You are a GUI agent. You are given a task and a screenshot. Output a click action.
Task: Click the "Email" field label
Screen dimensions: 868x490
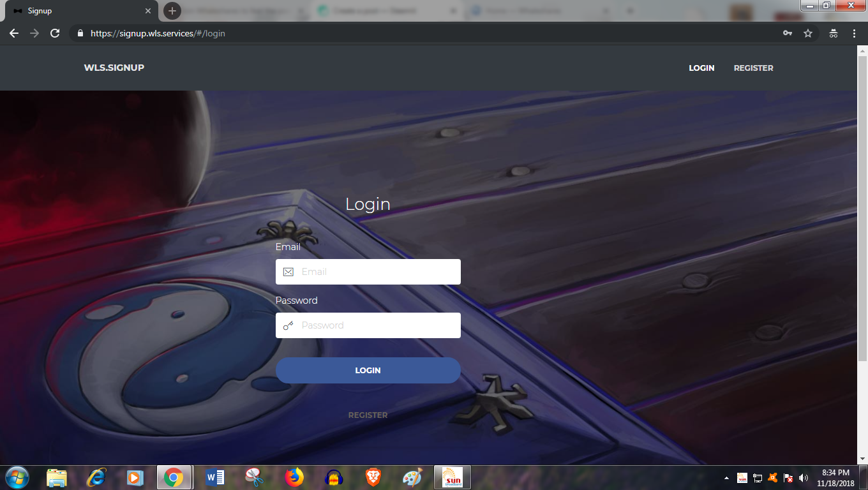tap(288, 247)
